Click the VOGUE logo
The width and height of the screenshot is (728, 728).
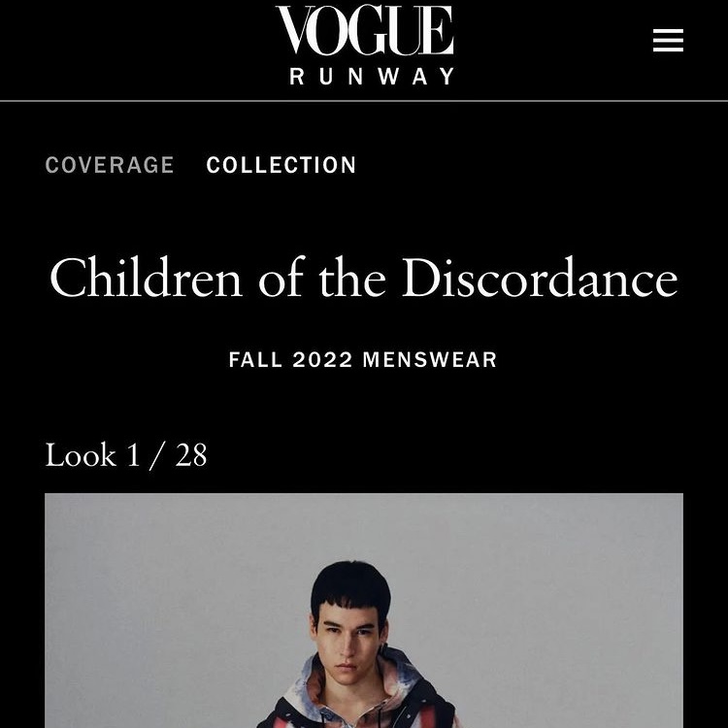pyautogui.click(x=364, y=30)
